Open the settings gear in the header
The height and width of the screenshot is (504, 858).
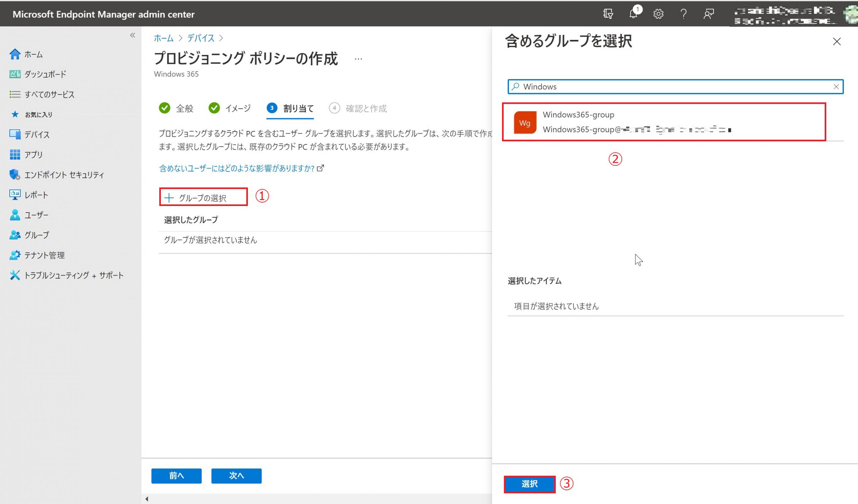tap(658, 14)
